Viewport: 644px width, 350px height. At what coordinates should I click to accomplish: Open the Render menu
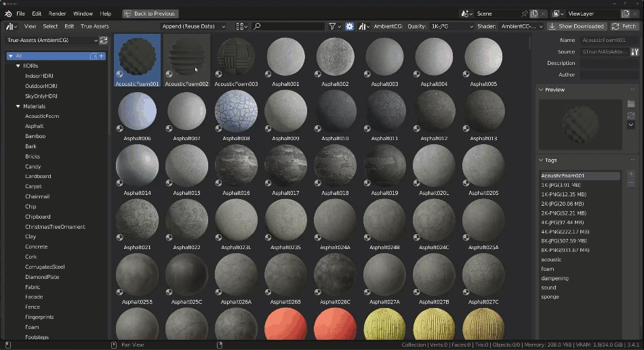[x=58, y=14]
